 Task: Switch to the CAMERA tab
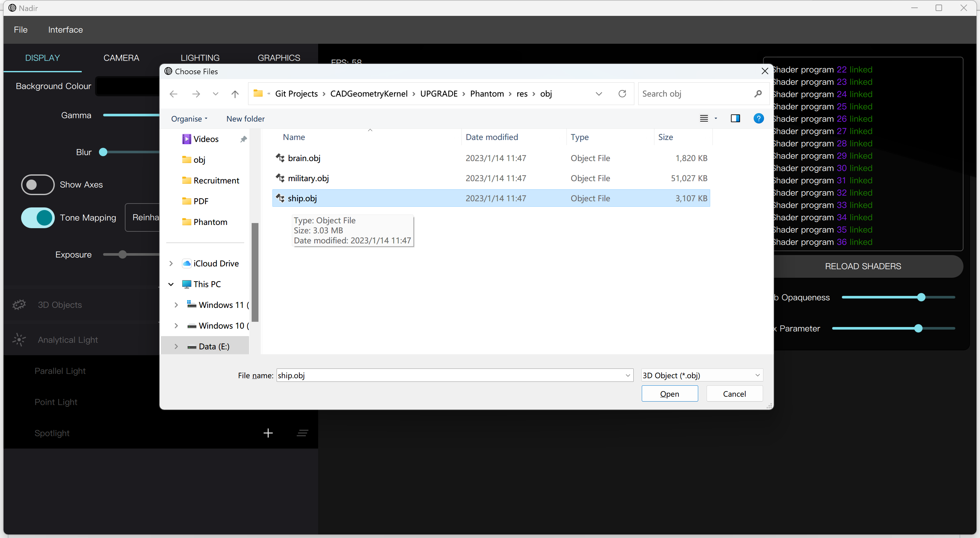click(121, 58)
